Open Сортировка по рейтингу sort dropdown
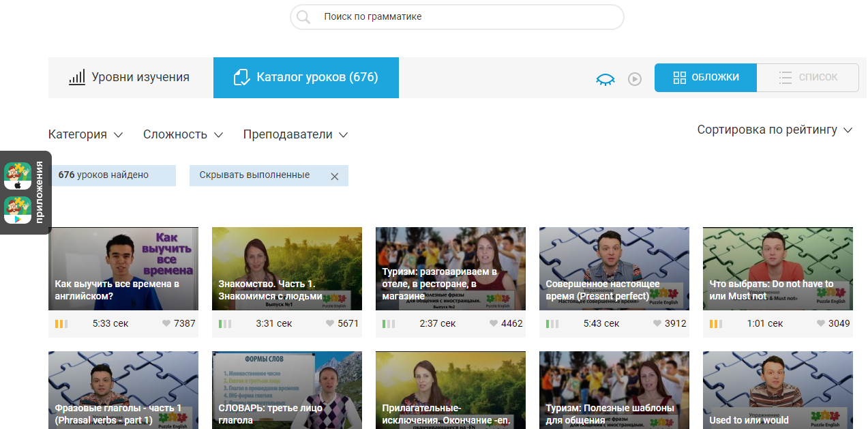Viewport: 868px width, 429px height. (x=775, y=130)
